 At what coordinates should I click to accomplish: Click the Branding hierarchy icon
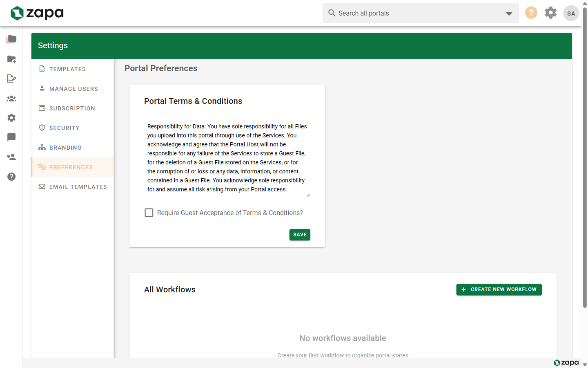pos(42,147)
